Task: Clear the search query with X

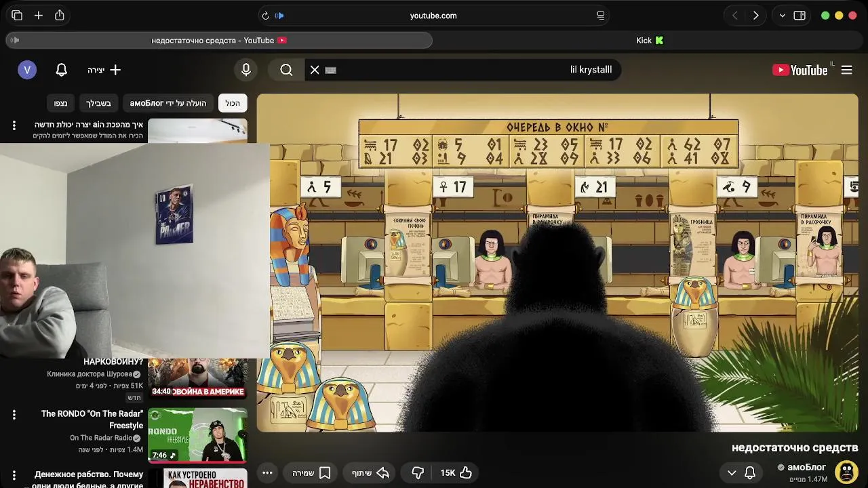Action: [x=315, y=70]
